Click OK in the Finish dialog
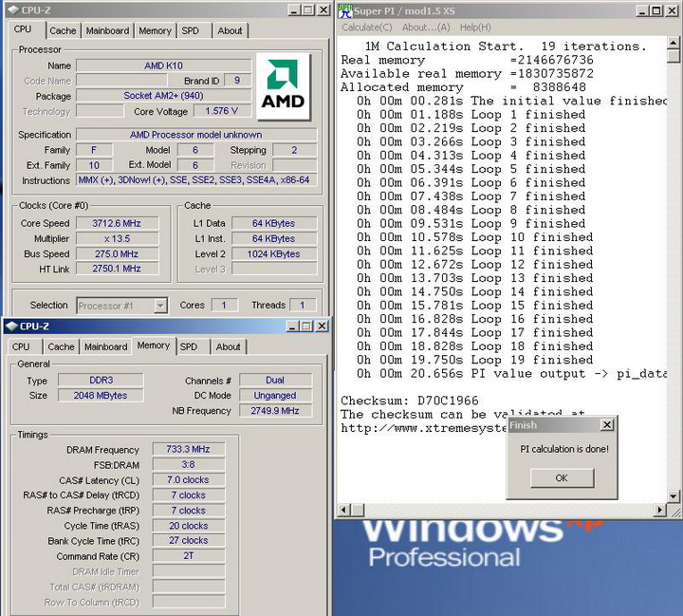 pyautogui.click(x=562, y=478)
